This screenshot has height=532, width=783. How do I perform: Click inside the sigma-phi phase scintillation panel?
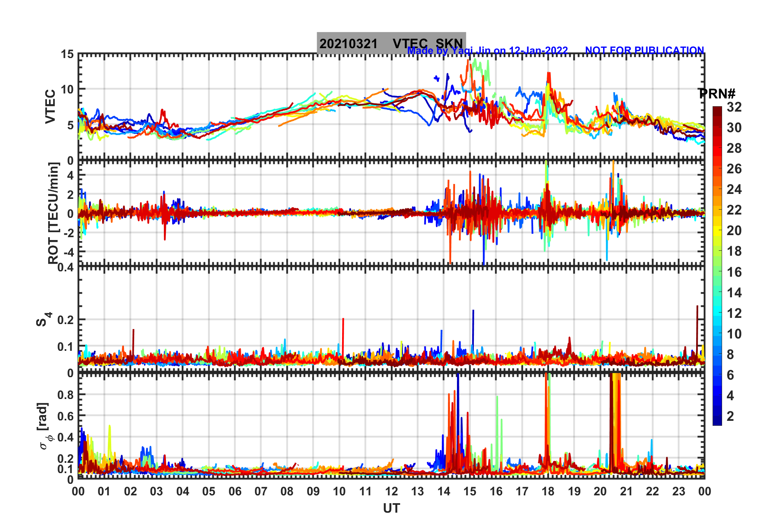[x=391, y=426]
